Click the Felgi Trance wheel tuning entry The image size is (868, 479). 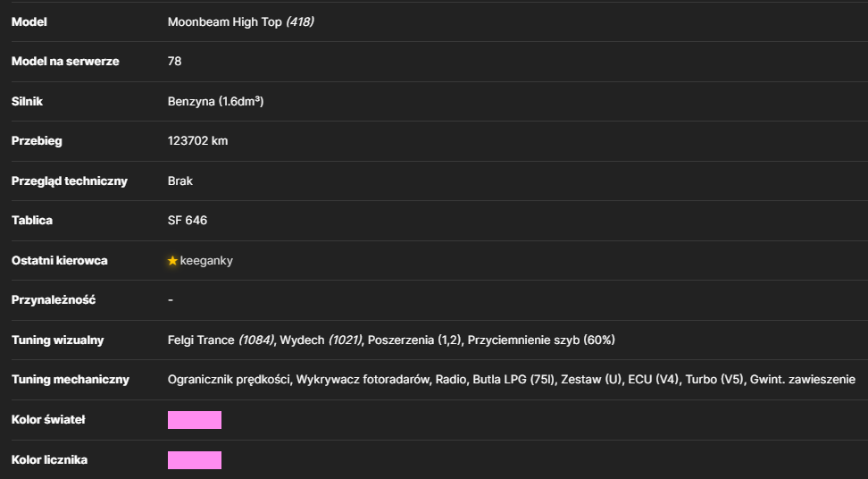click(221, 340)
